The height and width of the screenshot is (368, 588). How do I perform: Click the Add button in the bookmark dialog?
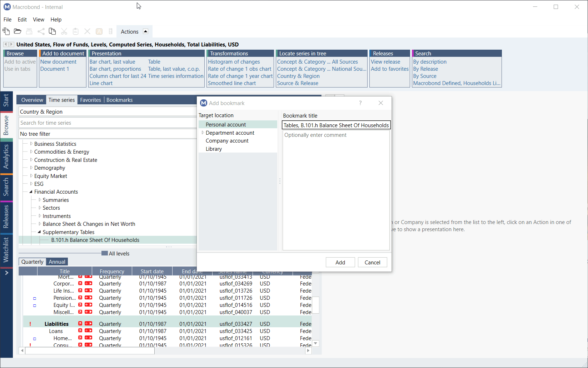coord(340,262)
